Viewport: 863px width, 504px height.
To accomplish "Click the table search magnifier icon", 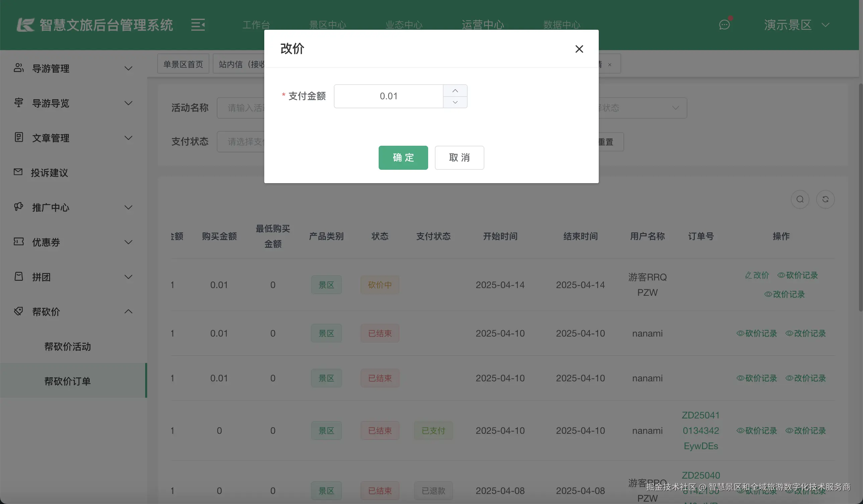I will pyautogui.click(x=800, y=199).
